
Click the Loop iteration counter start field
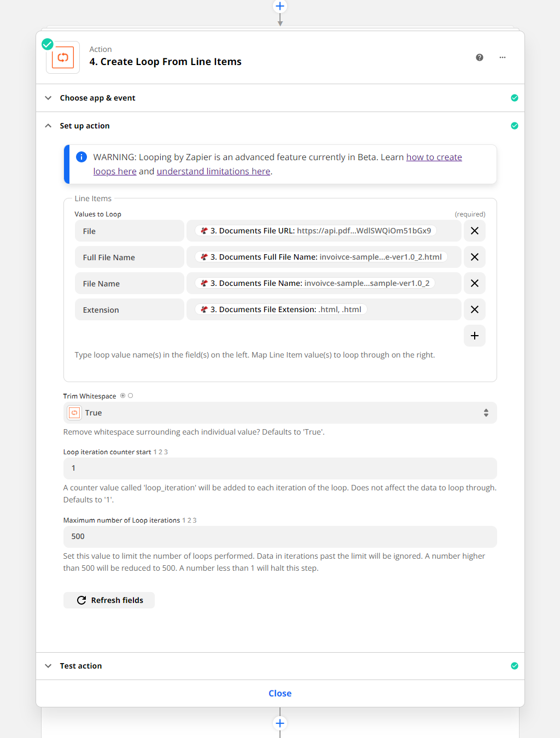(x=280, y=468)
